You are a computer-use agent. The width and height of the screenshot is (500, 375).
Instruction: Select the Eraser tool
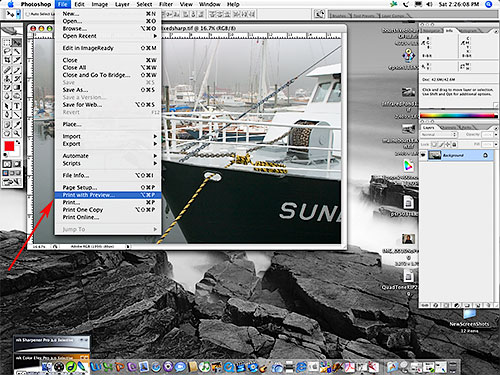click(x=7, y=88)
